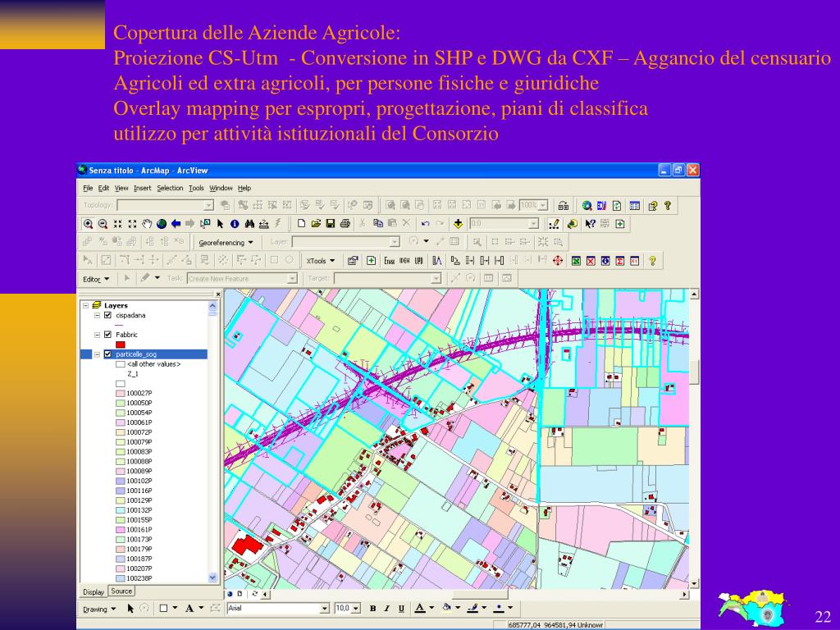The width and height of the screenshot is (840, 630).
Task: Click the XTools Erase button
Action: [x=390, y=261]
